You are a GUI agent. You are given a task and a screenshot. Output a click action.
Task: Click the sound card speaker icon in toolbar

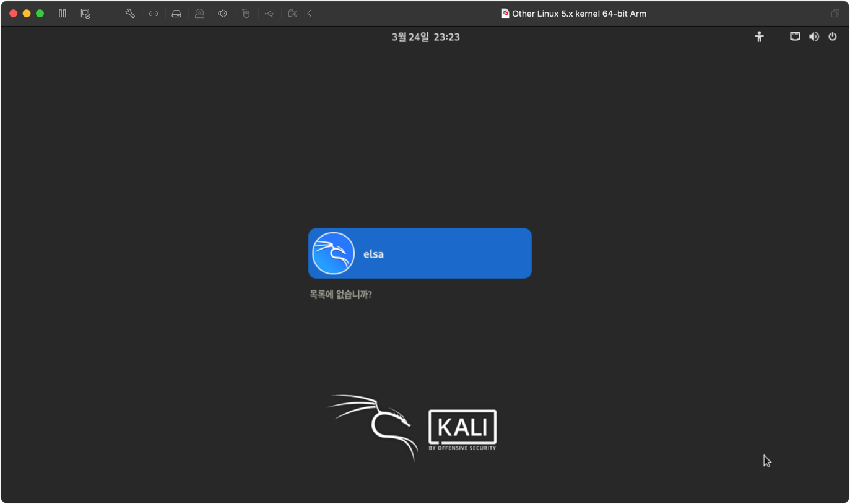click(222, 14)
